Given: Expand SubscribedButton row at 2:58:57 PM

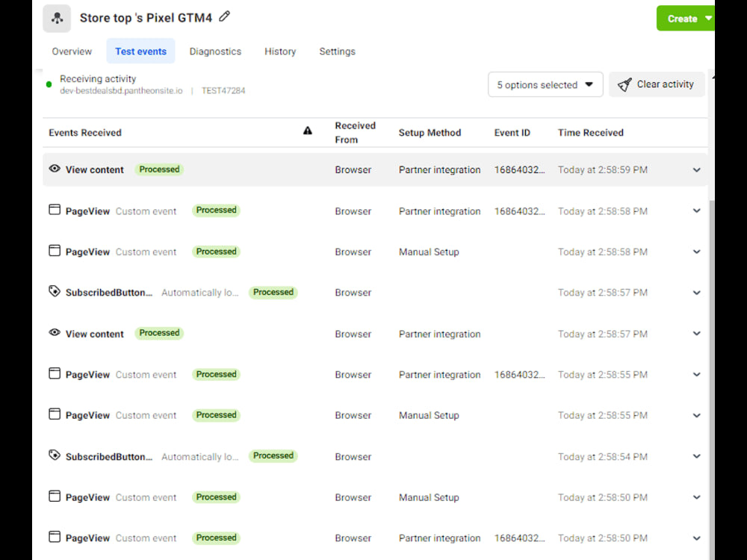Looking at the screenshot, I should pos(696,293).
